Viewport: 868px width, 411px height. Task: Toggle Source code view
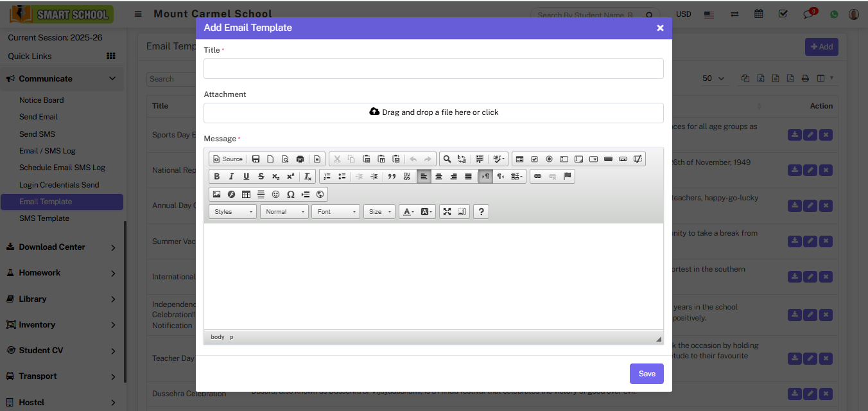(228, 159)
